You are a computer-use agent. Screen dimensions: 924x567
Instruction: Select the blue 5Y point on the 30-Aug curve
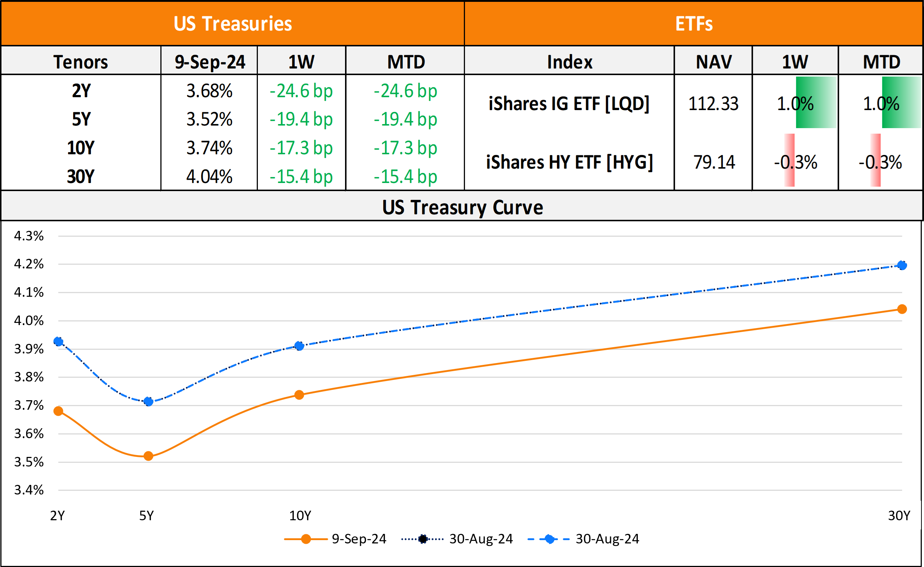[x=149, y=402]
